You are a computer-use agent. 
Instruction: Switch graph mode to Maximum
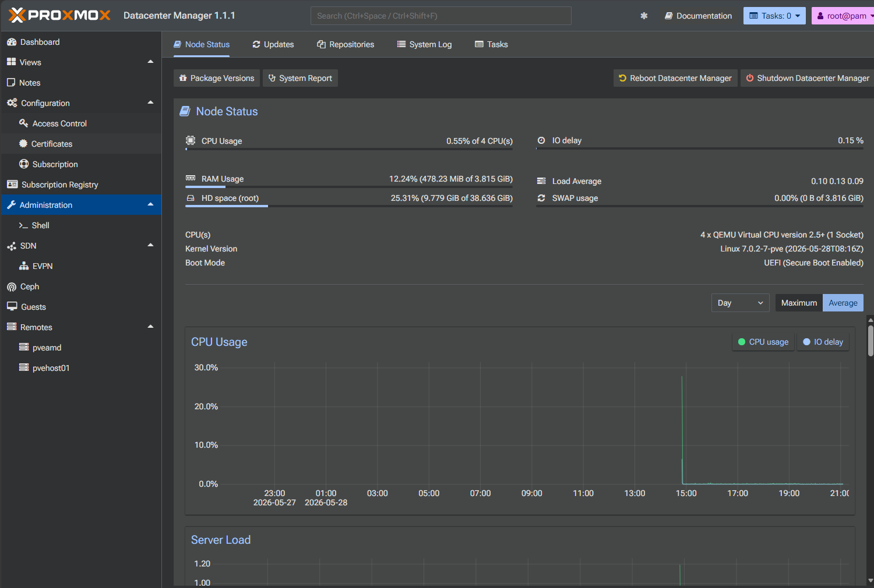coord(799,303)
